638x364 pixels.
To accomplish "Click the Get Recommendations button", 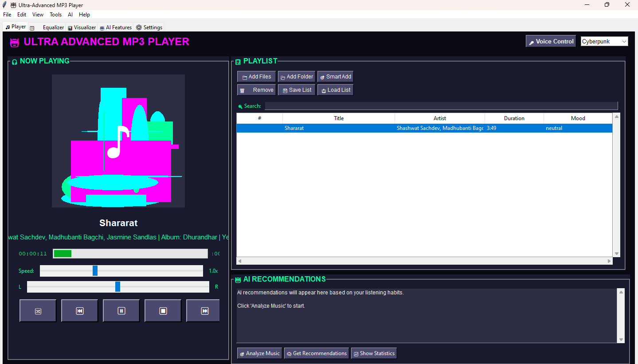I will pyautogui.click(x=316, y=353).
